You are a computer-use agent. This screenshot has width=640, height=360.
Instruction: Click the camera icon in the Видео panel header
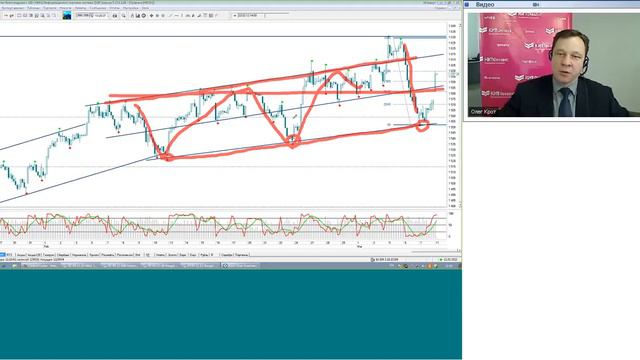(536, 4)
